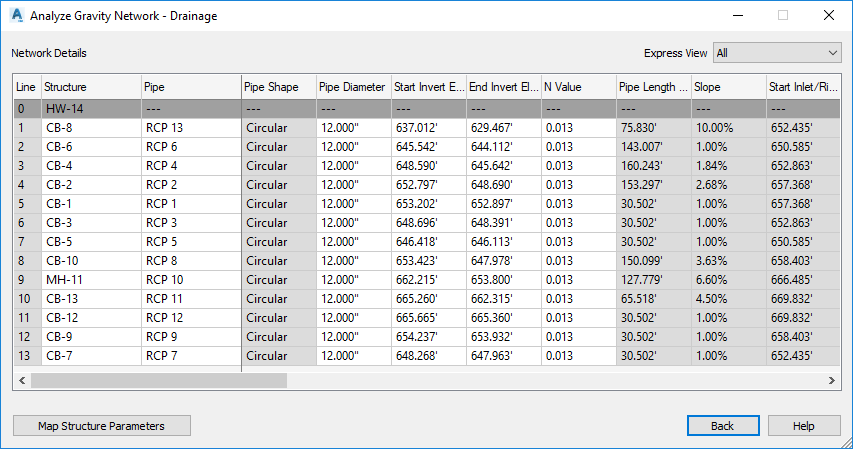Click pipe length 143.007'
This screenshot has height=449, width=853.
tap(654, 147)
